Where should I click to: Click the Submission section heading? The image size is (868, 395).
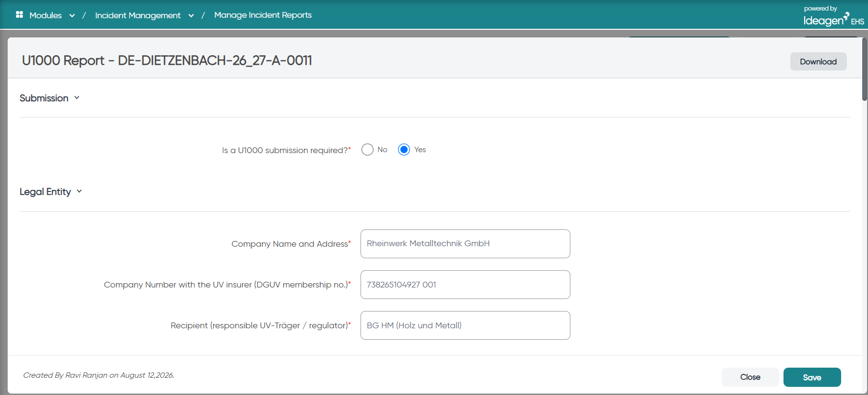(x=44, y=98)
